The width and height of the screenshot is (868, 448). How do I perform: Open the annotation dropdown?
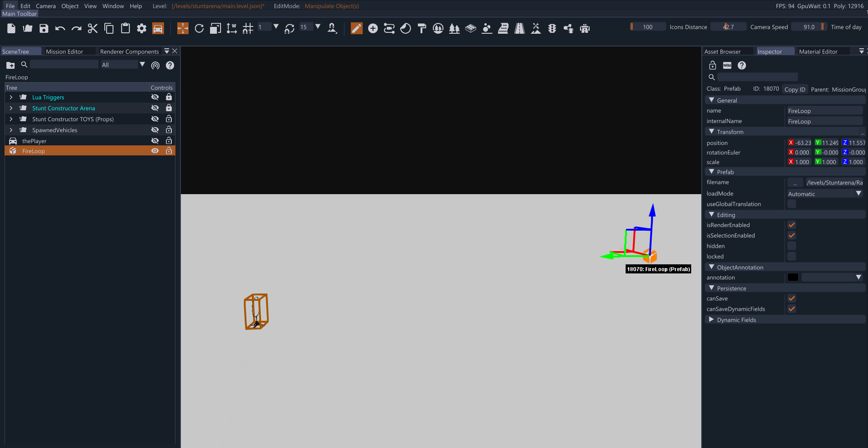832,277
